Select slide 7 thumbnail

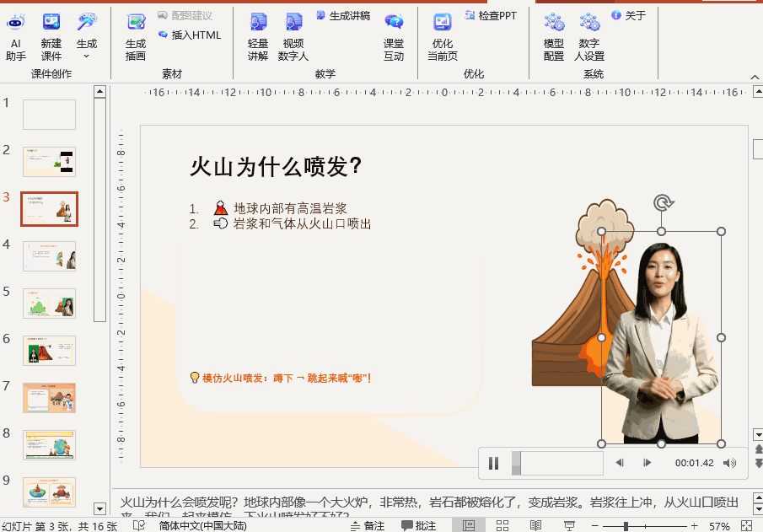pyautogui.click(x=49, y=398)
